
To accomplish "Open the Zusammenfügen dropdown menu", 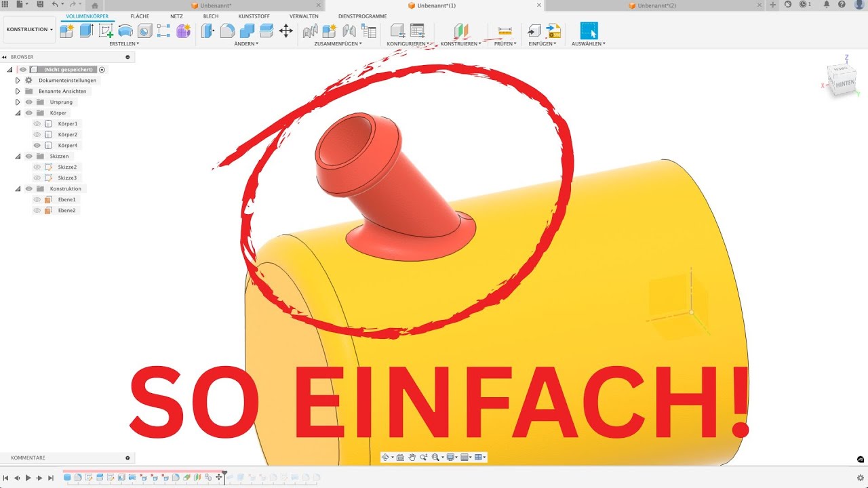I will [x=338, y=43].
